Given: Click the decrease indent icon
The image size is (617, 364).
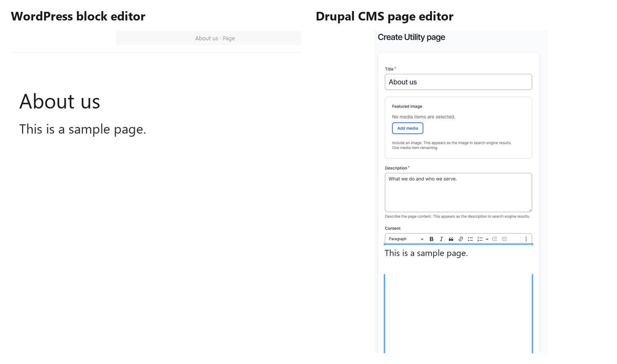Looking at the screenshot, I should 505,239.
